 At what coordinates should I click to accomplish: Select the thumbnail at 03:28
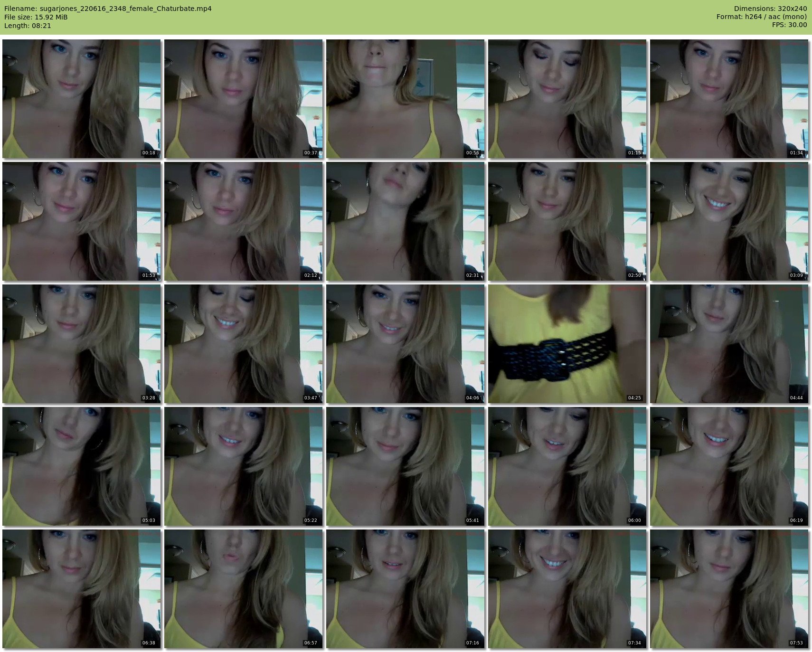click(x=82, y=344)
